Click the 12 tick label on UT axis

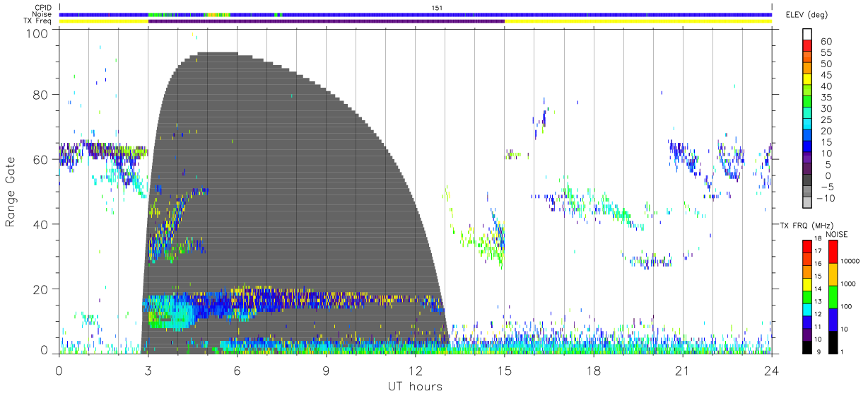click(x=415, y=370)
